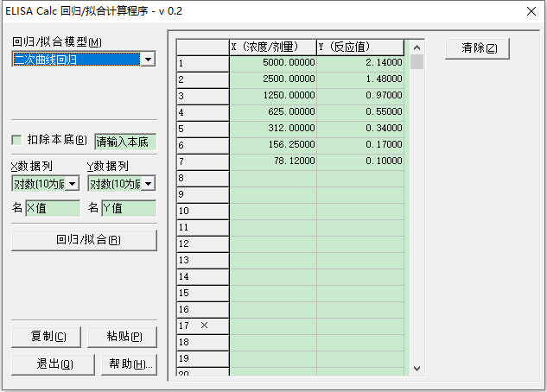The width and height of the screenshot is (547, 392).
Task: Click the Y值 name input field
Action: (129, 208)
